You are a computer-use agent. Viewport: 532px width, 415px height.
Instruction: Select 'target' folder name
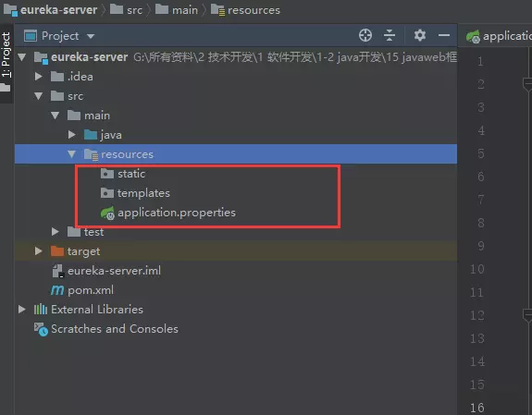coord(83,251)
